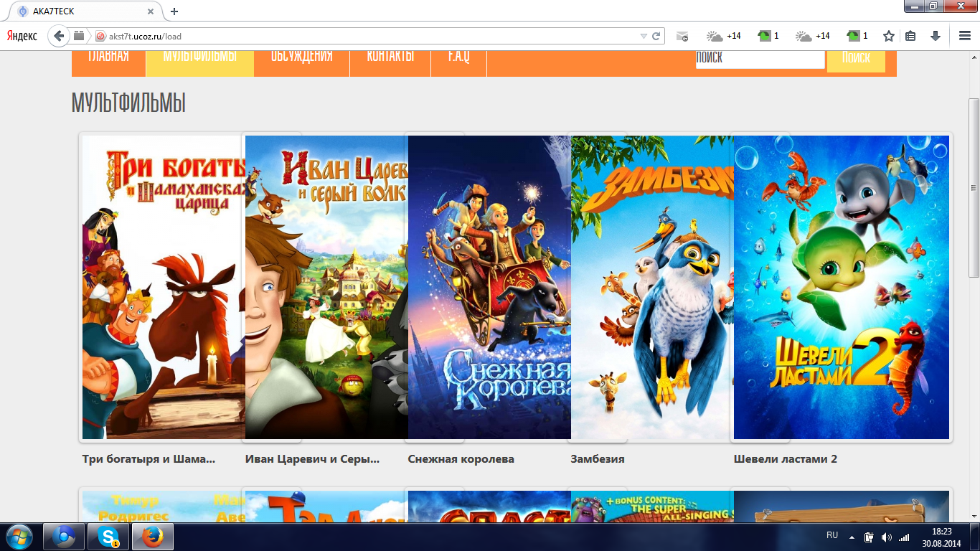
Task: Go back using the browser back arrow
Action: coord(59,36)
